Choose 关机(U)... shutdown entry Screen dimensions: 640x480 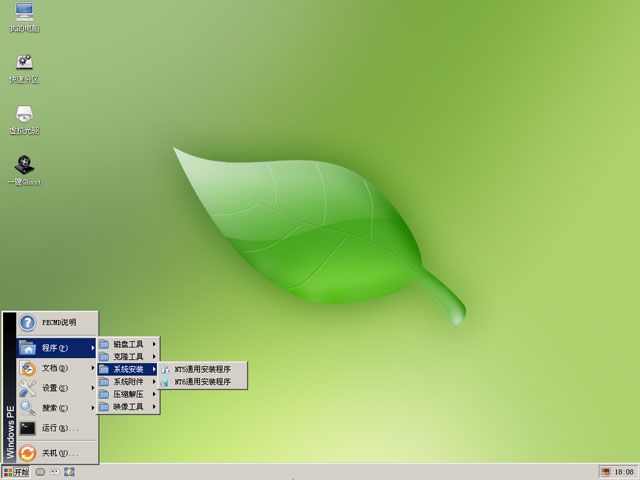(56, 453)
